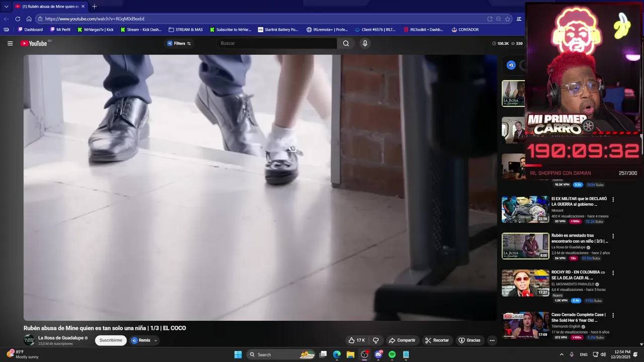Open clock showing 12:54 PM
The width and height of the screenshot is (644, 362).
click(x=622, y=354)
